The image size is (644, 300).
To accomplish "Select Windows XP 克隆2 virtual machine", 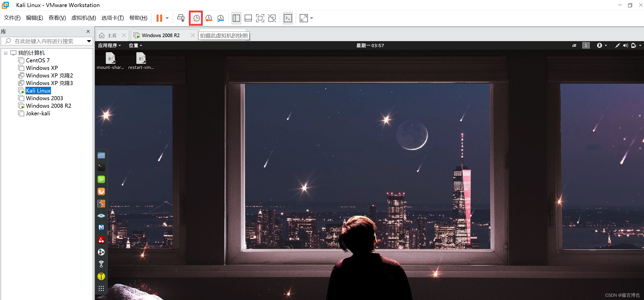I will pyautogui.click(x=49, y=76).
